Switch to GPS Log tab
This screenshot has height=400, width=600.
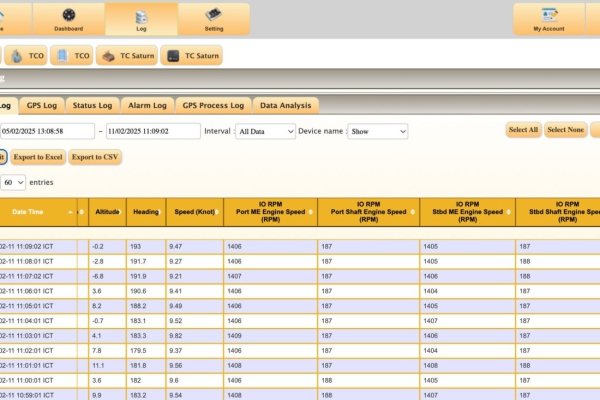tap(42, 106)
